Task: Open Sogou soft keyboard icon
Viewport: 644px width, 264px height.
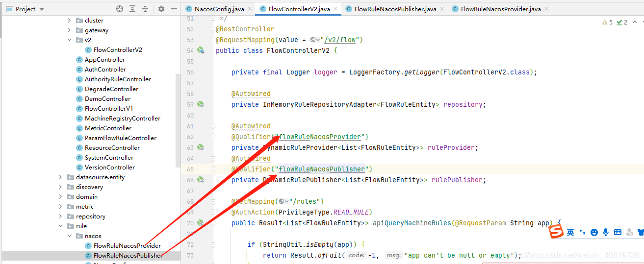Action: [x=618, y=232]
